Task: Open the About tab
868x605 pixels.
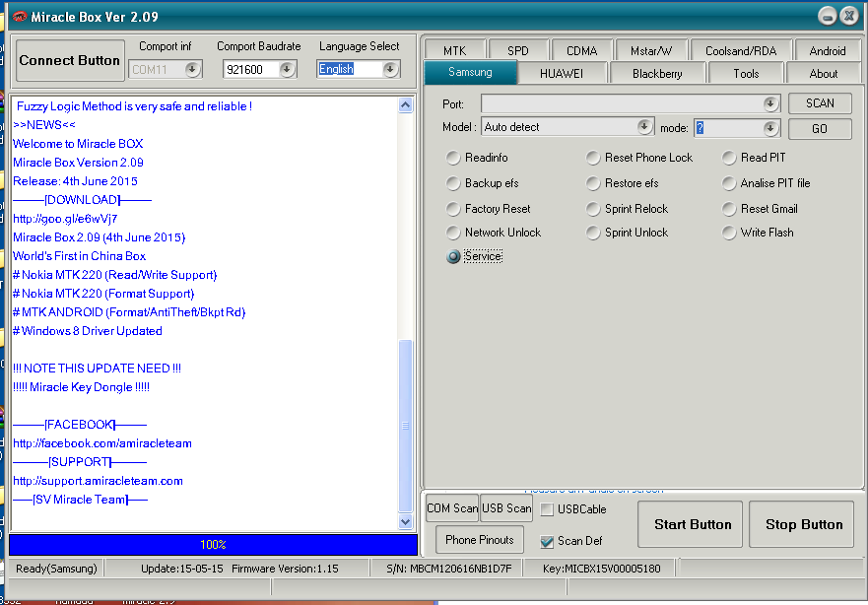Action: point(824,74)
